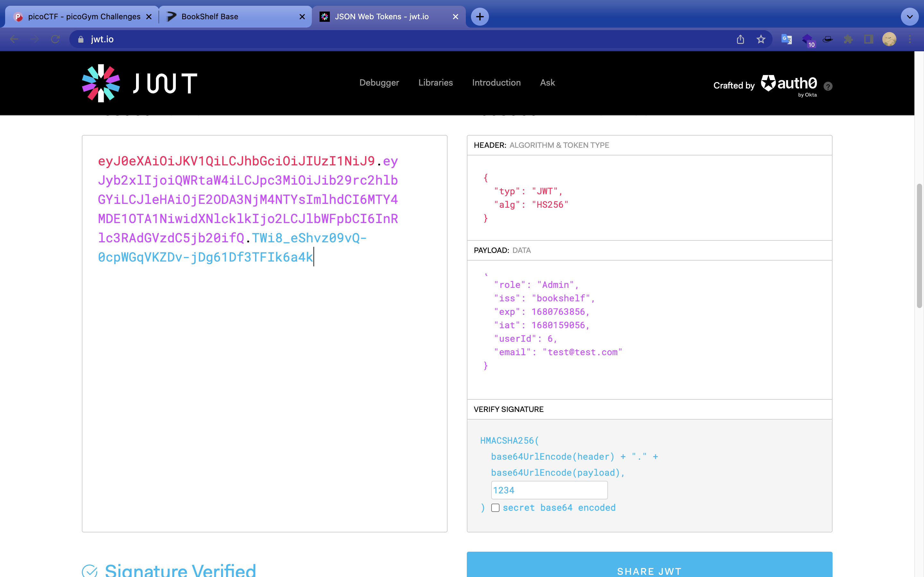
Task: Click the JWT pinwheel logo
Action: (101, 83)
